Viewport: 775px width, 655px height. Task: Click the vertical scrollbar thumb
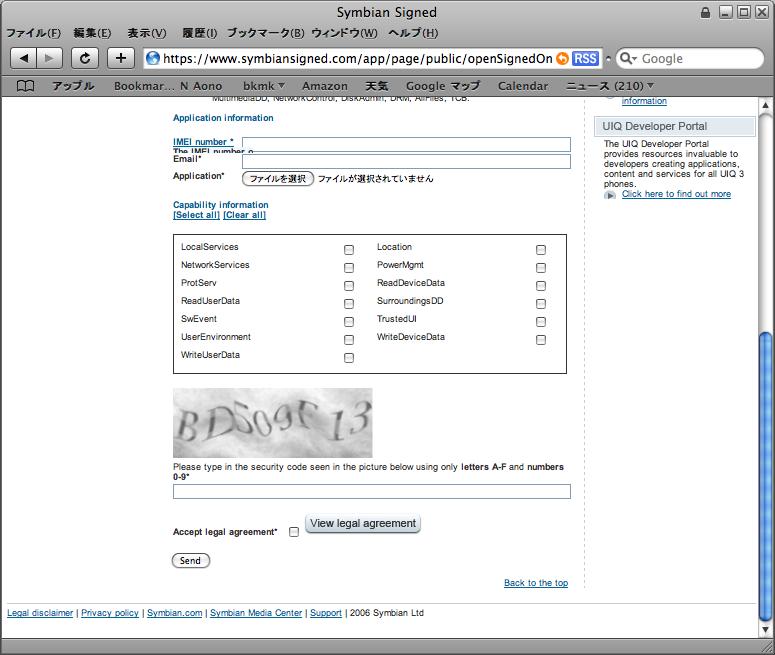tap(765, 477)
